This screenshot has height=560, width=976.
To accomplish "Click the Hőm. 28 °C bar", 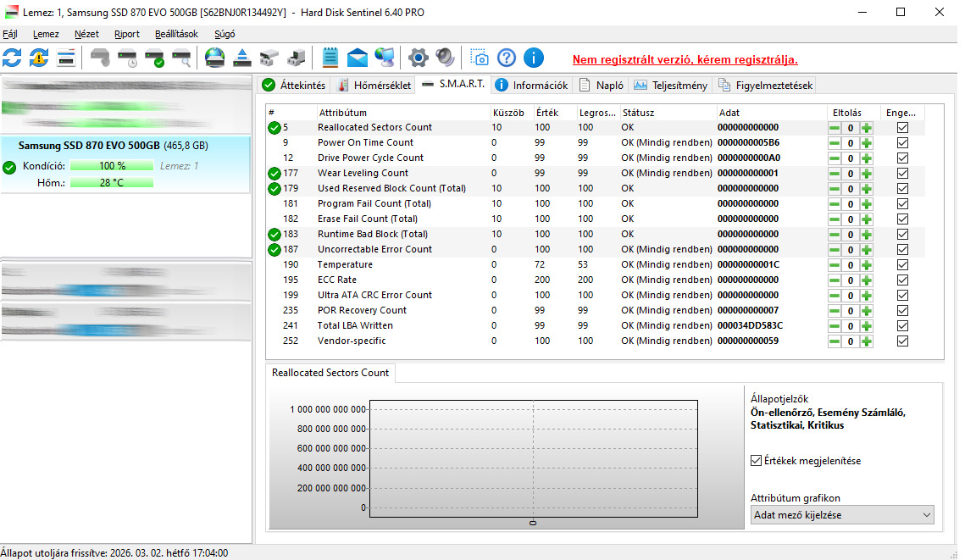I will pyautogui.click(x=112, y=183).
